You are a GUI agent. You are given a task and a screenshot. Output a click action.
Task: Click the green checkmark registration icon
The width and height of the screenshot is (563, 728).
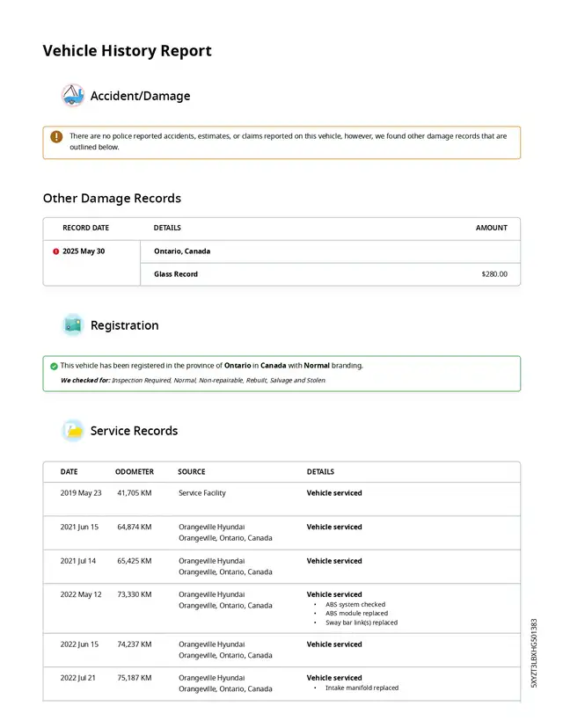[54, 366]
